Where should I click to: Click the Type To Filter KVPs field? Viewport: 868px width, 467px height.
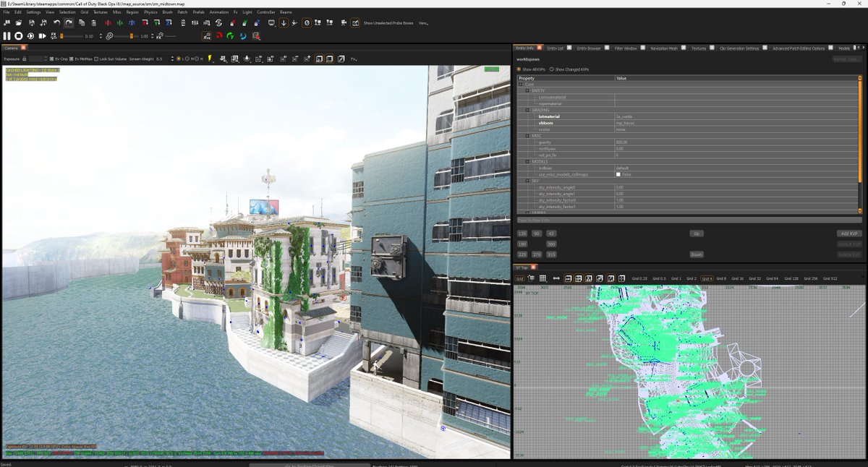(x=687, y=220)
